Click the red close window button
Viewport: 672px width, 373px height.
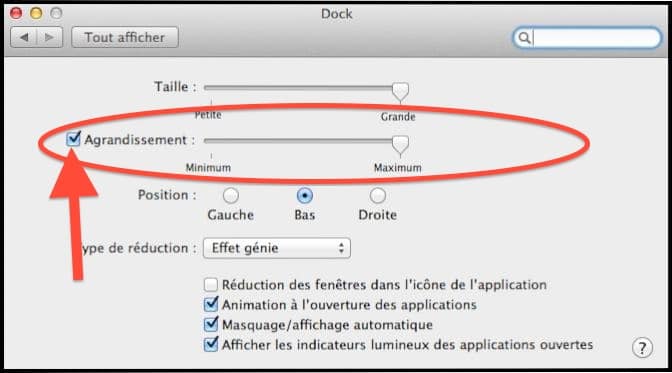click(16, 13)
